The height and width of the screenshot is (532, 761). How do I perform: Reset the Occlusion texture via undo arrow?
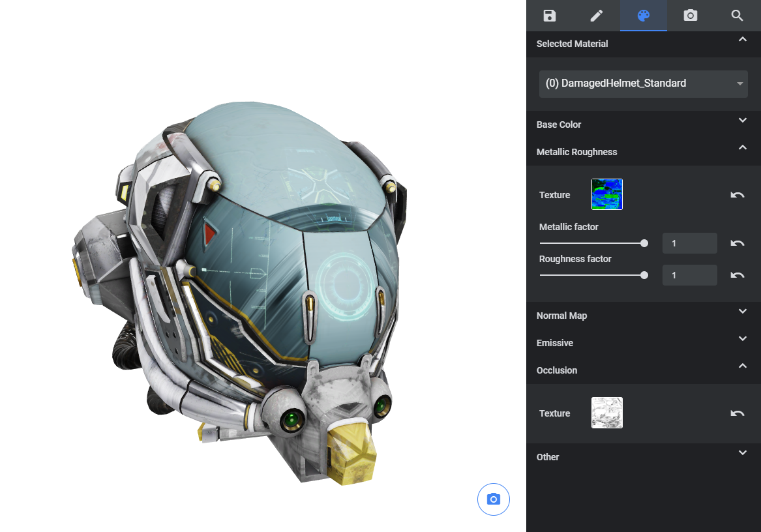coord(737,413)
